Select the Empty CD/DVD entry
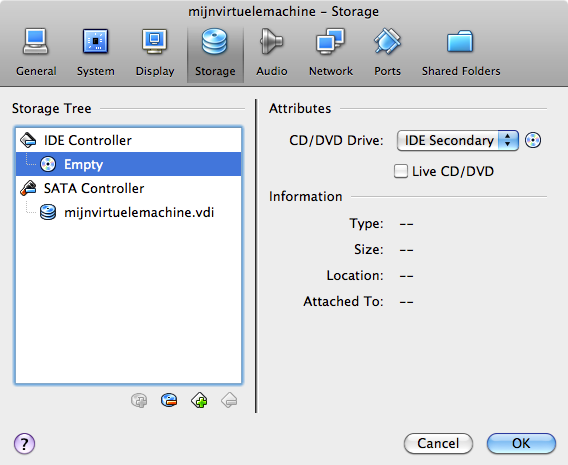The height and width of the screenshot is (465, 568). point(128,164)
